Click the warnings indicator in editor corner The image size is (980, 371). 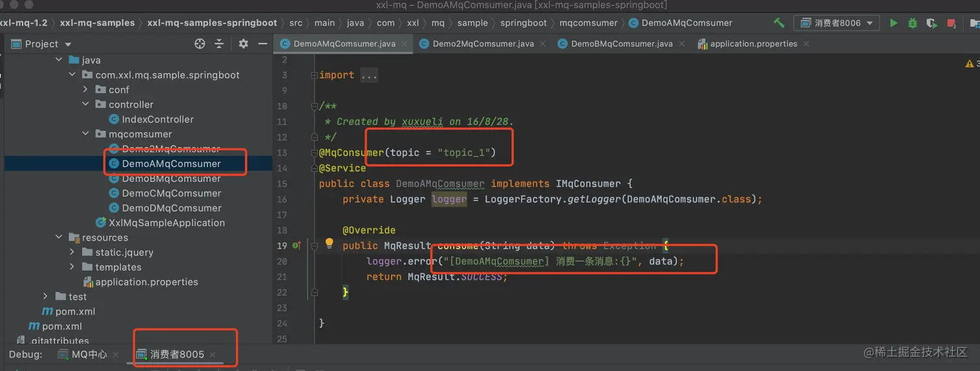point(971,63)
